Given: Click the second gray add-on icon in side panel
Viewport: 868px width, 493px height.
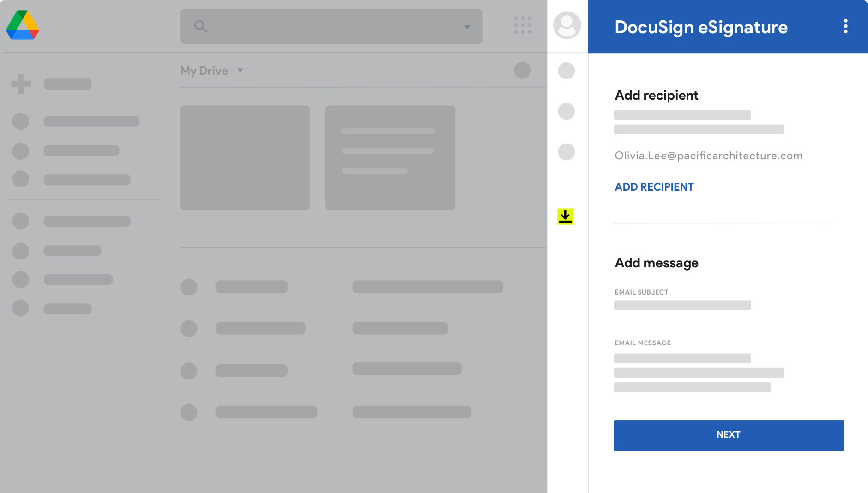Looking at the screenshot, I should pos(567,111).
